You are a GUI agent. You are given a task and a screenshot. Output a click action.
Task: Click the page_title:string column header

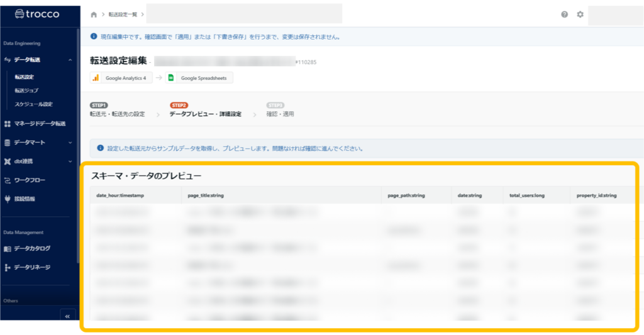206,195
